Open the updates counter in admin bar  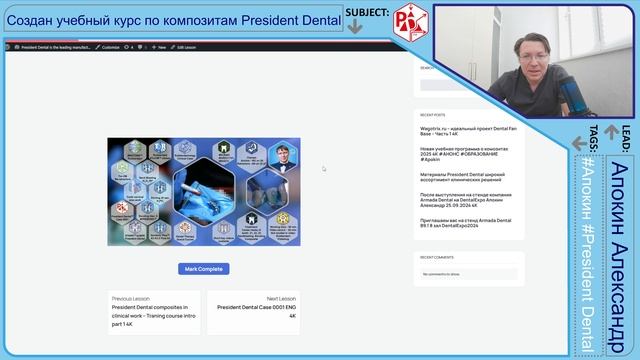(x=129, y=47)
